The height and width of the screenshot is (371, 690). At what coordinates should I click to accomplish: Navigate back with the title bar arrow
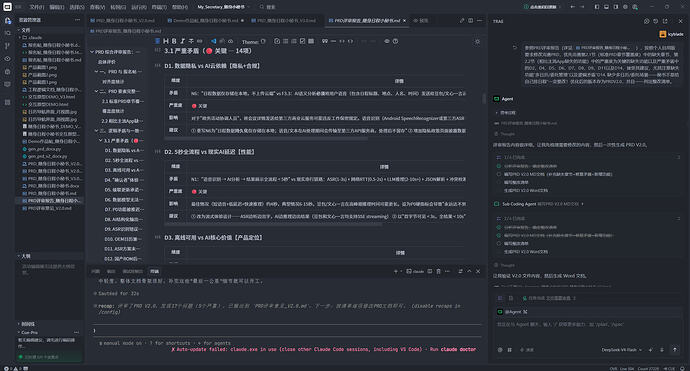573,7
